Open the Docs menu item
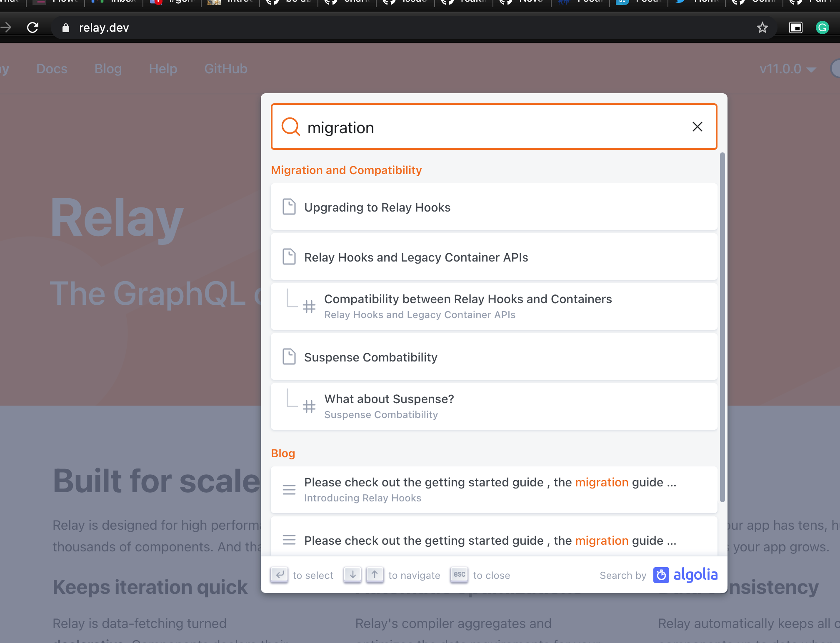Viewport: 840px width, 643px height. [51, 68]
